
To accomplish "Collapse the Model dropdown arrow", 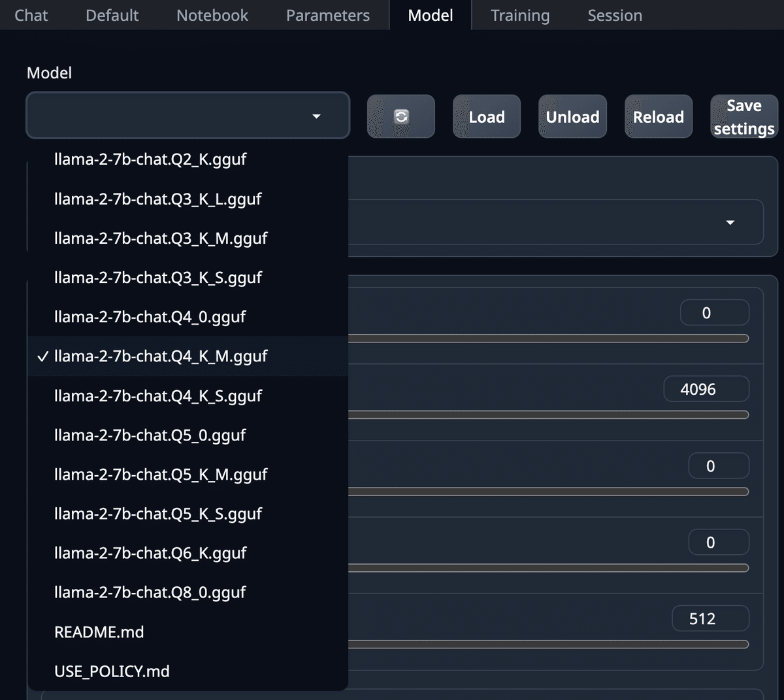I will point(316,116).
